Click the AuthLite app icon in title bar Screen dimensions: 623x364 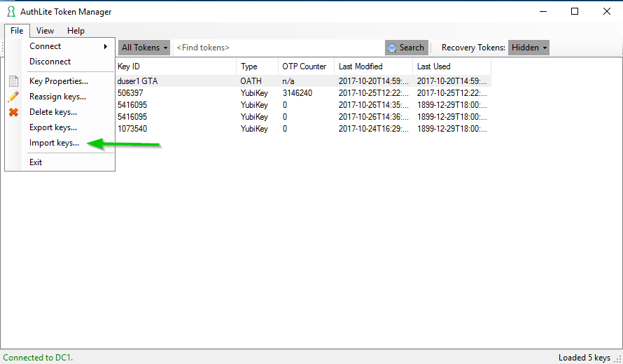click(10, 11)
